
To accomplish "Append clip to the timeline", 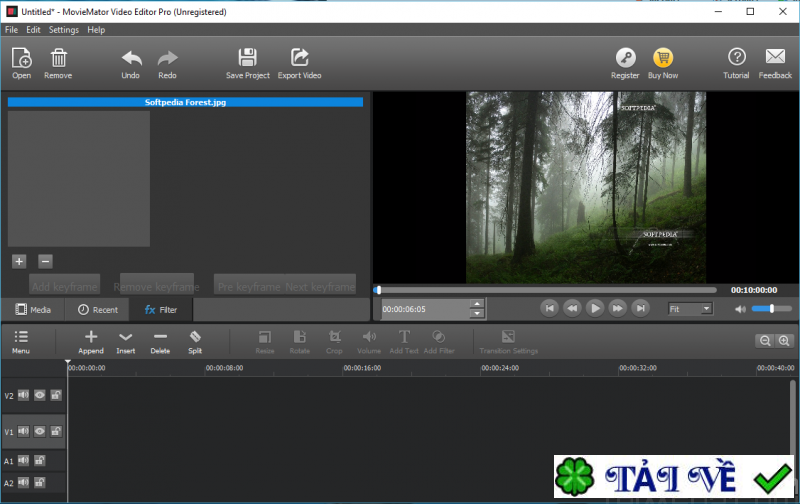I will click(91, 338).
